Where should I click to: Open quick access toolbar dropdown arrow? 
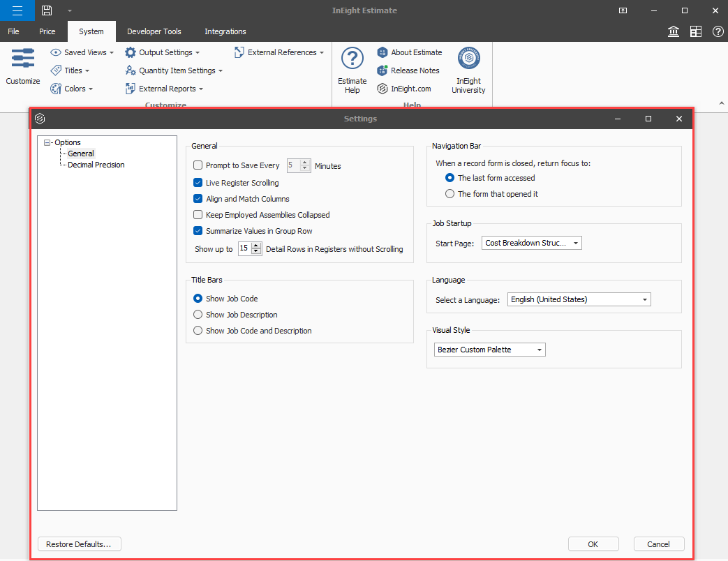click(70, 10)
